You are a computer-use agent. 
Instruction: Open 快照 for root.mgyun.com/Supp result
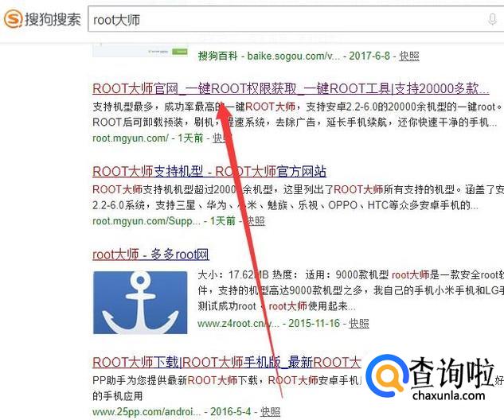point(255,221)
